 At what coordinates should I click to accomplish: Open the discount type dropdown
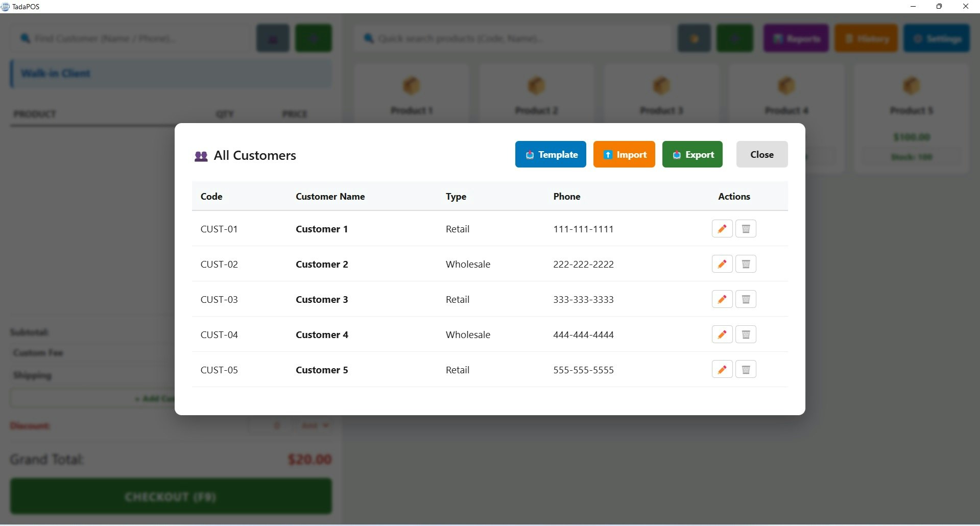click(314, 425)
